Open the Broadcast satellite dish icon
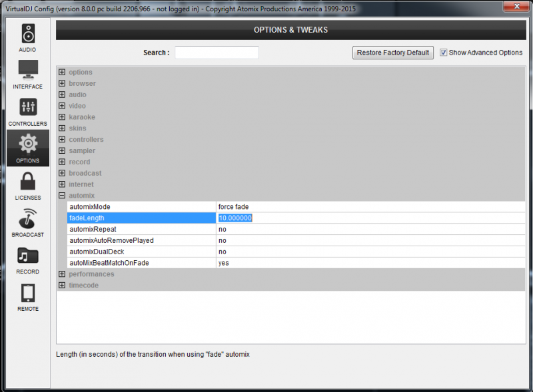The width and height of the screenshot is (533, 392). (28, 218)
